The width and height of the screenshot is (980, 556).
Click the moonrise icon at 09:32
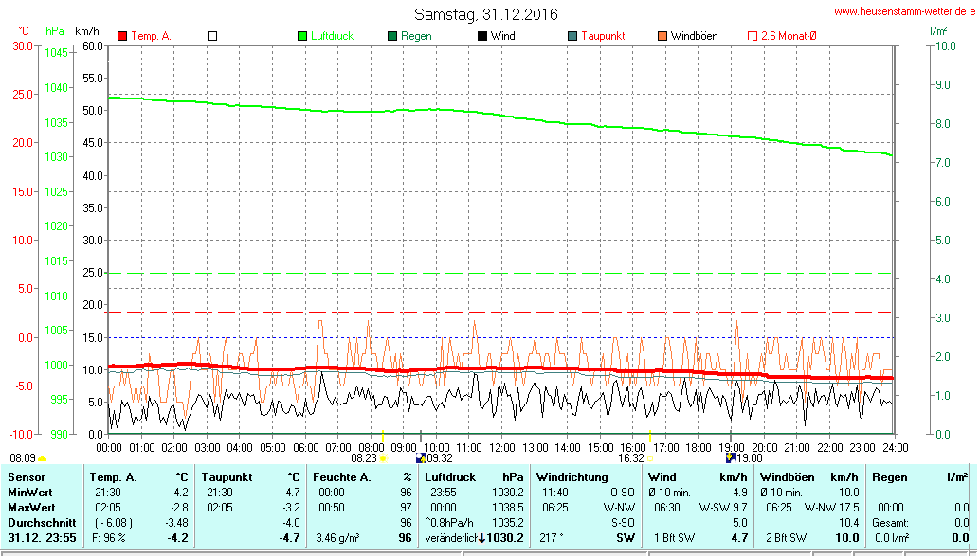421,457
